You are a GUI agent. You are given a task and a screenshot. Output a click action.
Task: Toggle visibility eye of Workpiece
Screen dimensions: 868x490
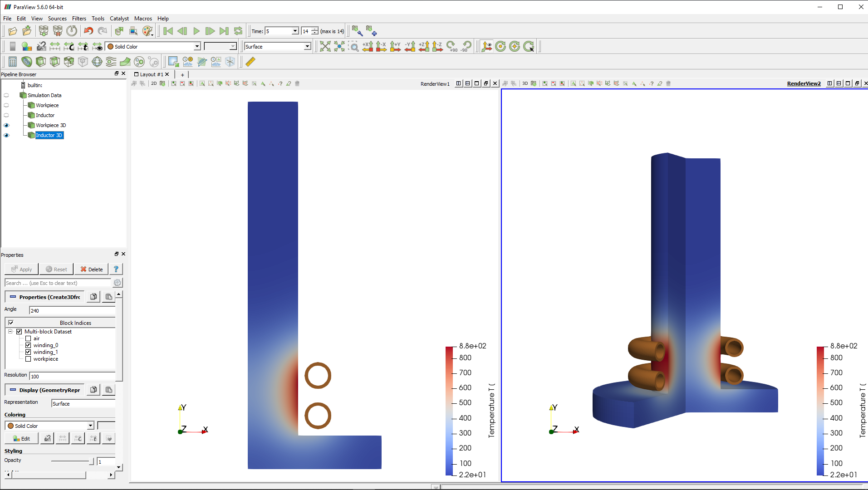pos(6,105)
